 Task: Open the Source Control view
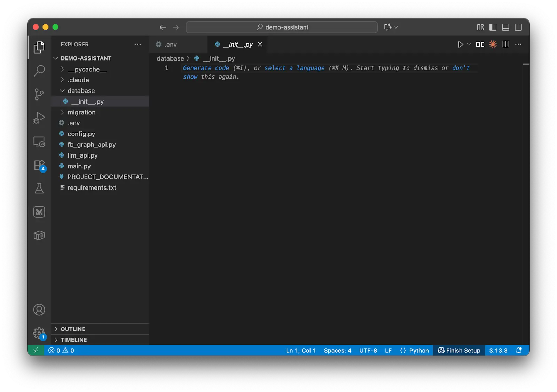coord(39,94)
